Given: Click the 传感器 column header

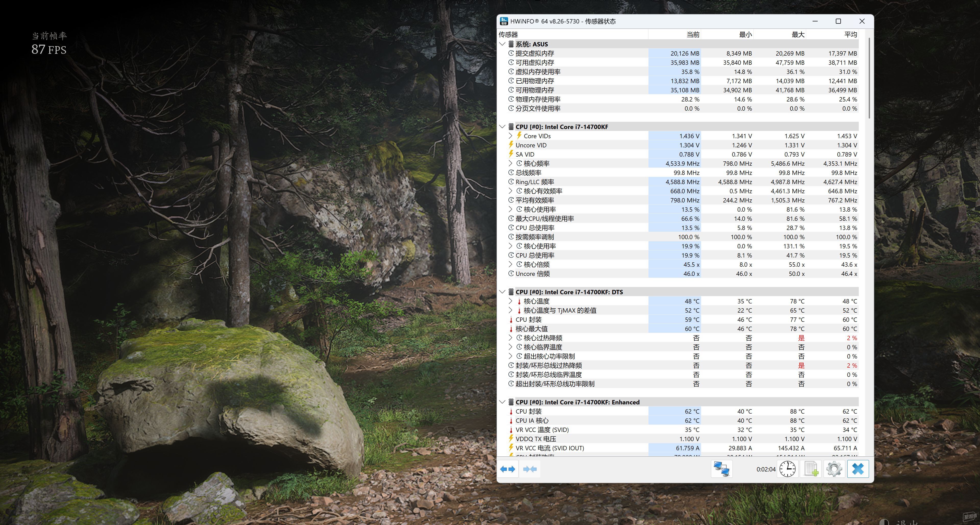Looking at the screenshot, I should point(572,35).
